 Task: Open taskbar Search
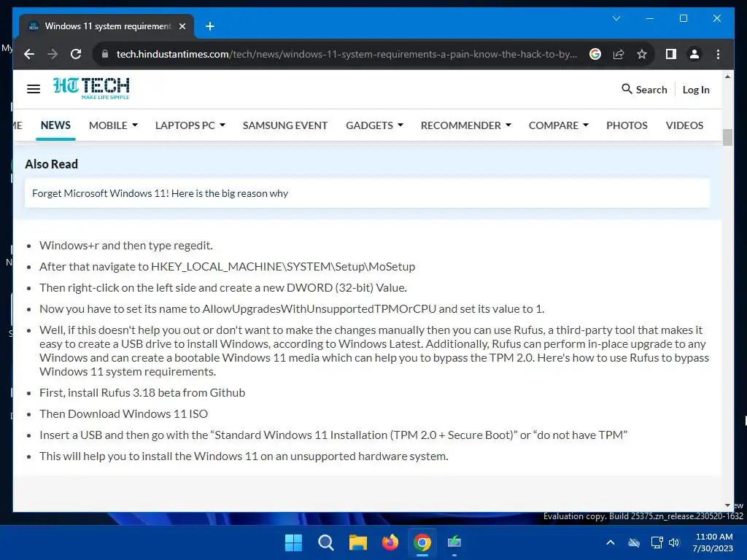(x=326, y=542)
